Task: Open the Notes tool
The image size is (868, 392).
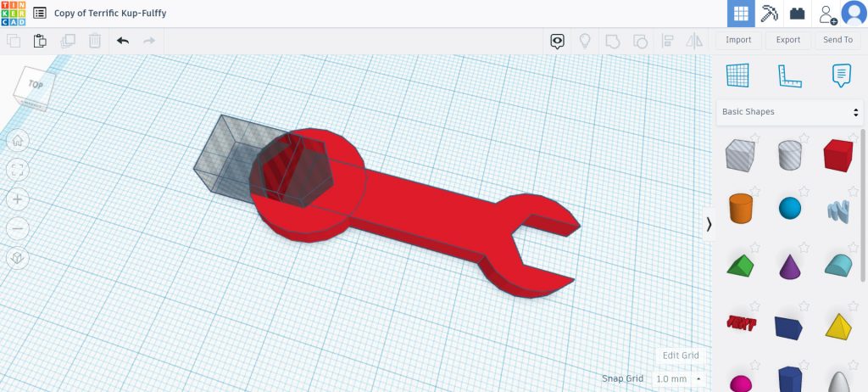Action: [840, 76]
